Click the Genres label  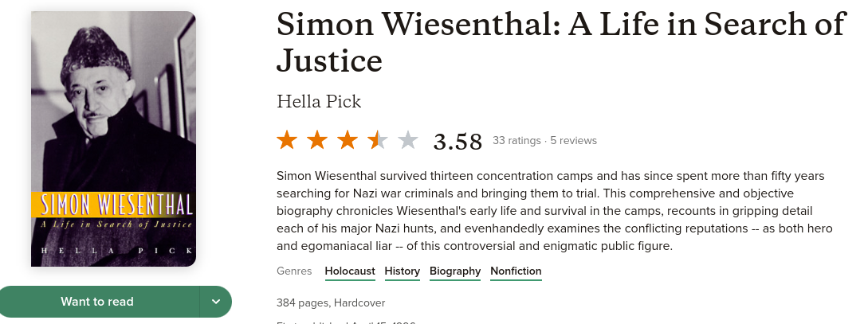294,271
